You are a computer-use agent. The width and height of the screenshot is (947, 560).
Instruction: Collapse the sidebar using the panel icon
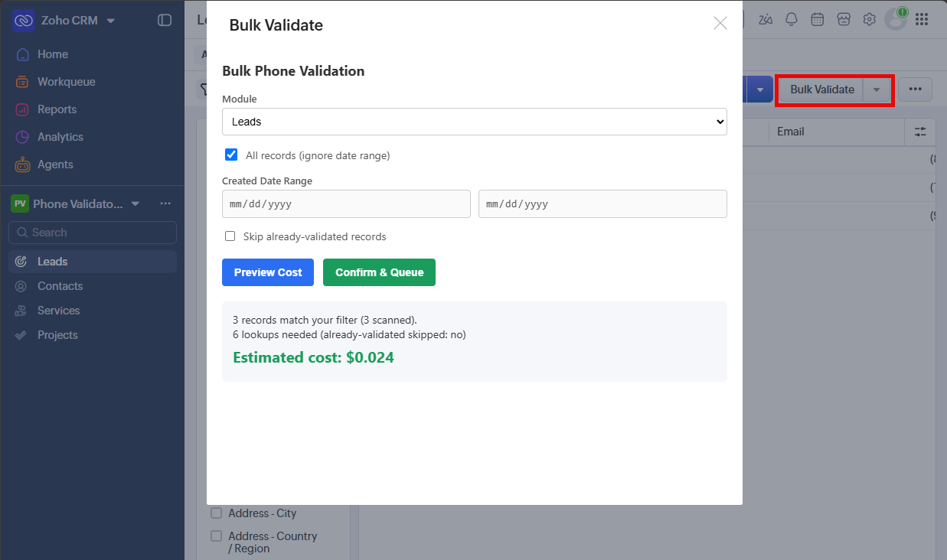click(165, 21)
